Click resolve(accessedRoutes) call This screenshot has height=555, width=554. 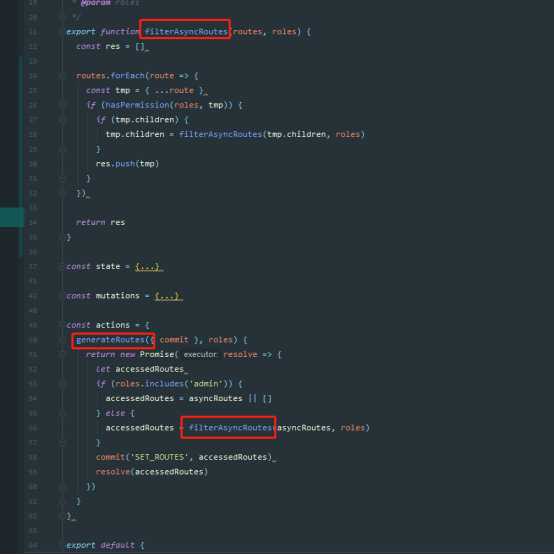pyautogui.click(x=152, y=472)
